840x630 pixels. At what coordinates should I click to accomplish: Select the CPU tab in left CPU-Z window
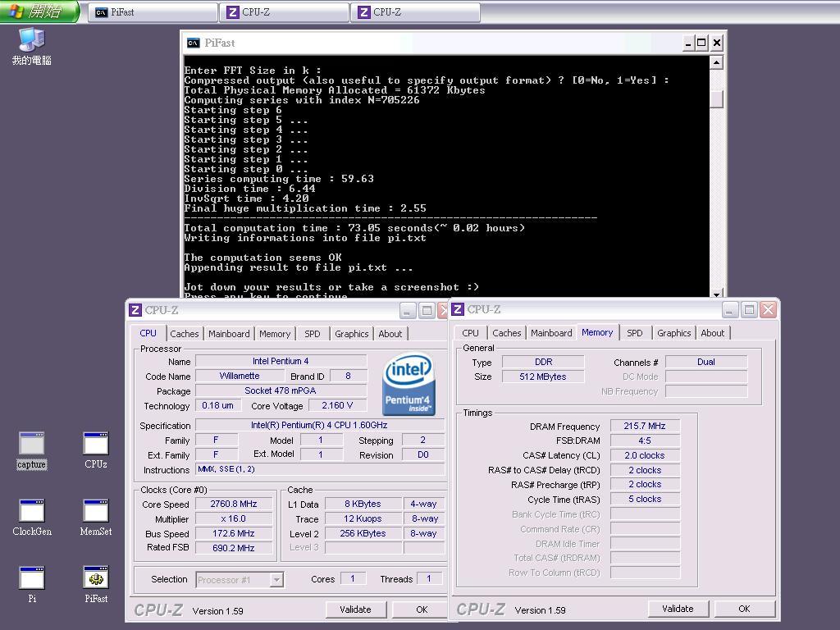(148, 333)
